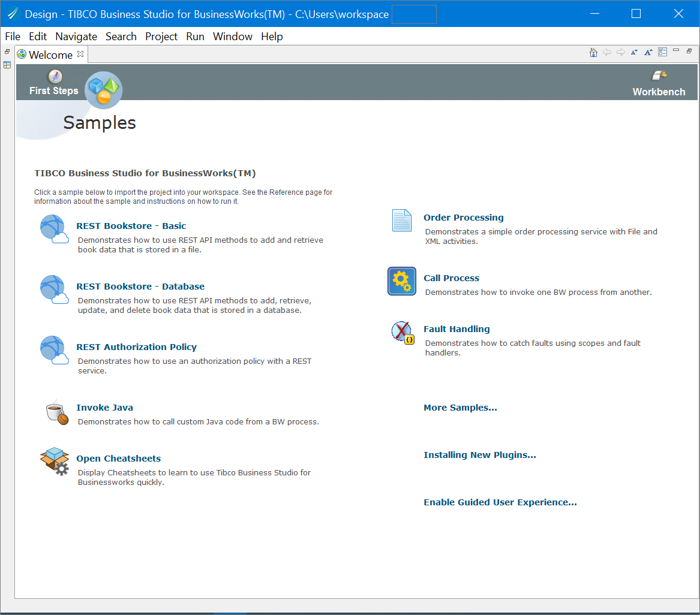This screenshot has width=700, height=615.
Task: Click More Samples... link
Action: (460, 408)
